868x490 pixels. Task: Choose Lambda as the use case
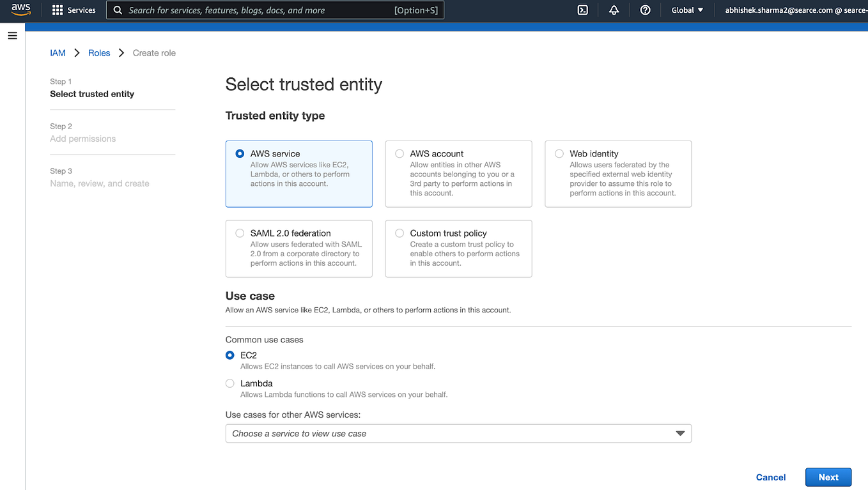pyautogui.click(x=229, y=383)
